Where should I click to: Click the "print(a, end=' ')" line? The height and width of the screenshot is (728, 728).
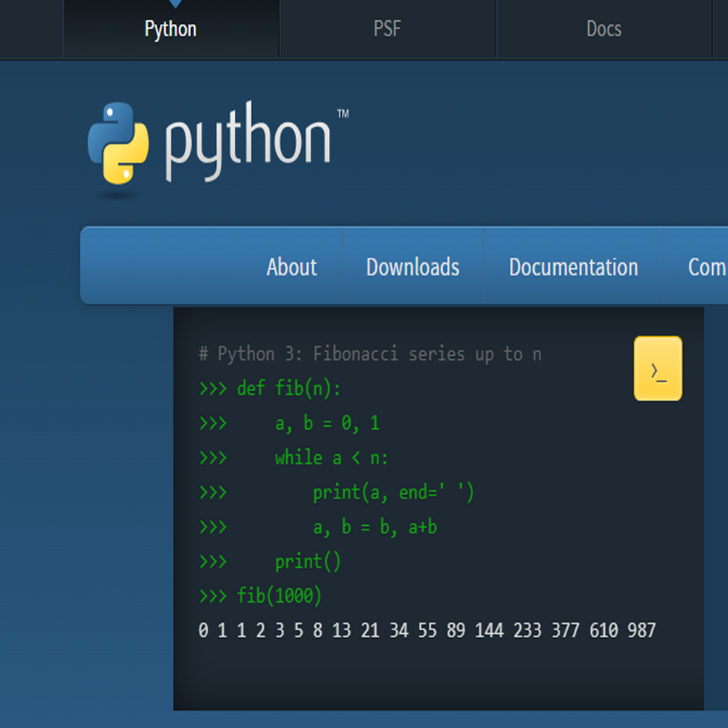click(x=393, y=493)
